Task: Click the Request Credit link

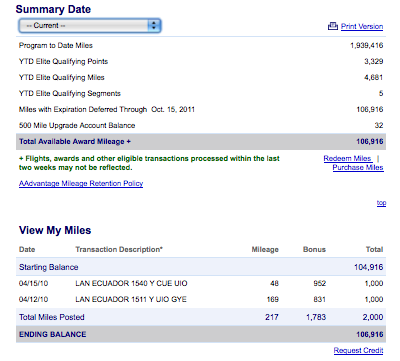Action: click(x=358, y=350)
